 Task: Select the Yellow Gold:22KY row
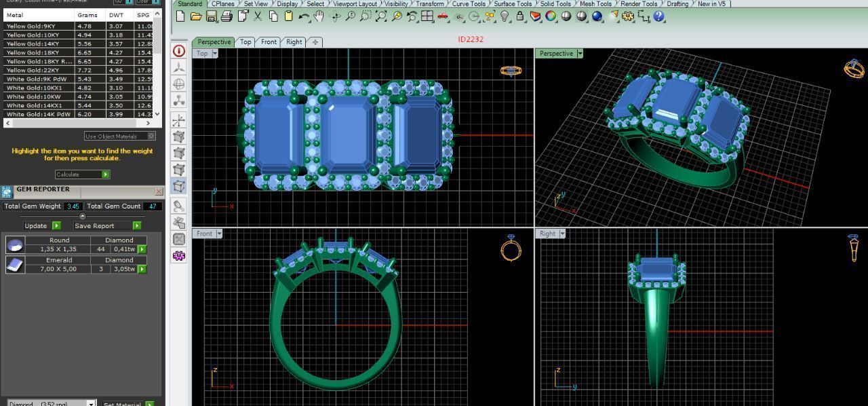(x=79, y=70)
